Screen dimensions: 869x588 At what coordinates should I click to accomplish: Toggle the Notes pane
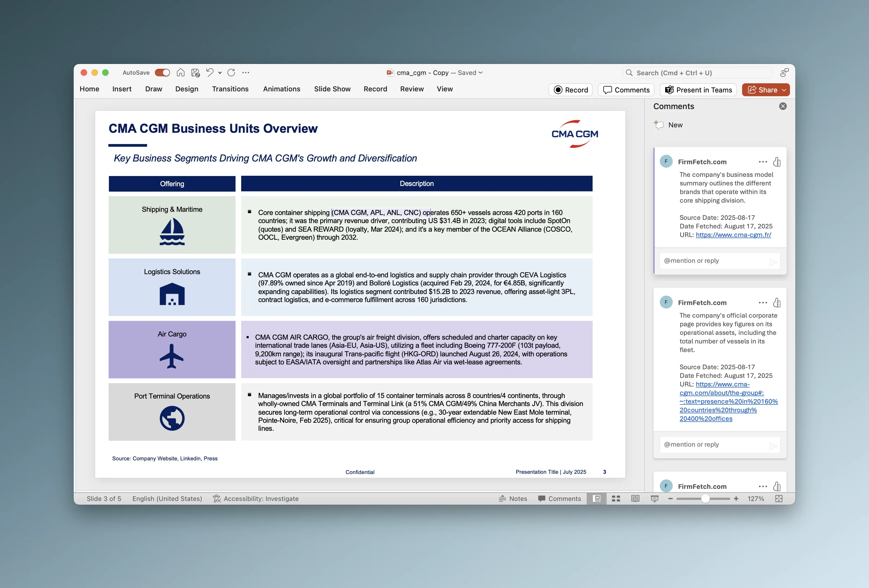coord(513,499)
